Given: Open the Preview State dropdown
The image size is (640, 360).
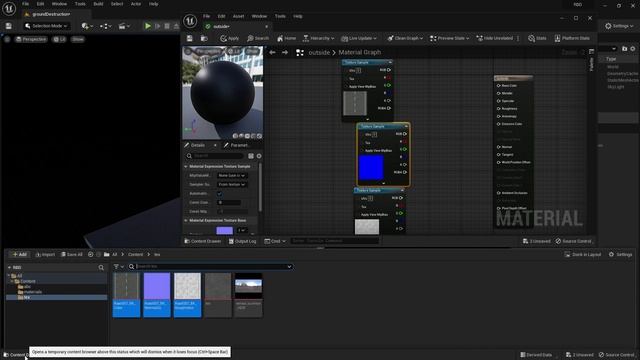Looking at the screenshot, I should 449,38.
